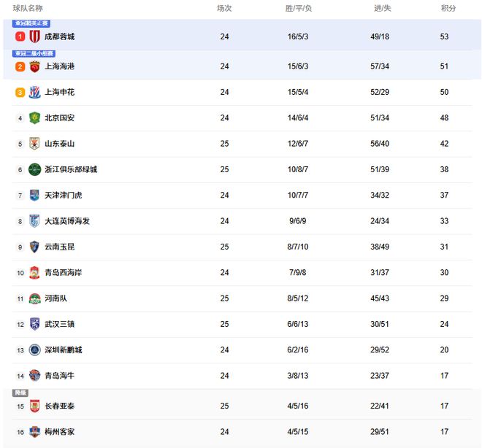Click the 积分 column header
482x448 pixels.
pyautogui.click(x=448, y=8)
